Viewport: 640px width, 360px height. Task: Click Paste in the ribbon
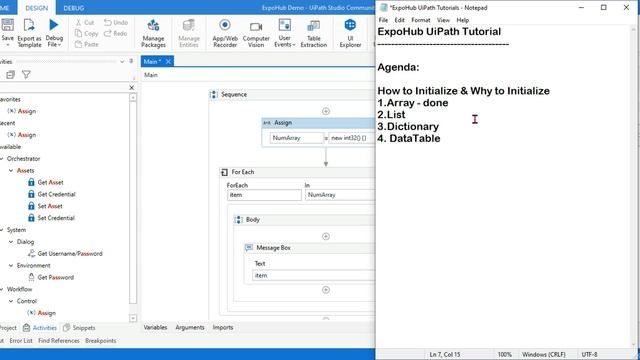click(x=87, y=44)
